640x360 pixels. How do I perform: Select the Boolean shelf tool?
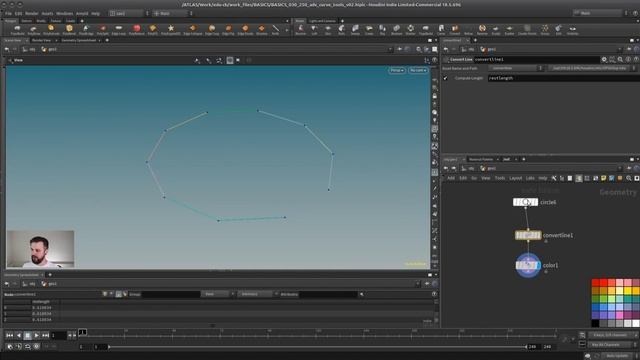tap(396, 29)
